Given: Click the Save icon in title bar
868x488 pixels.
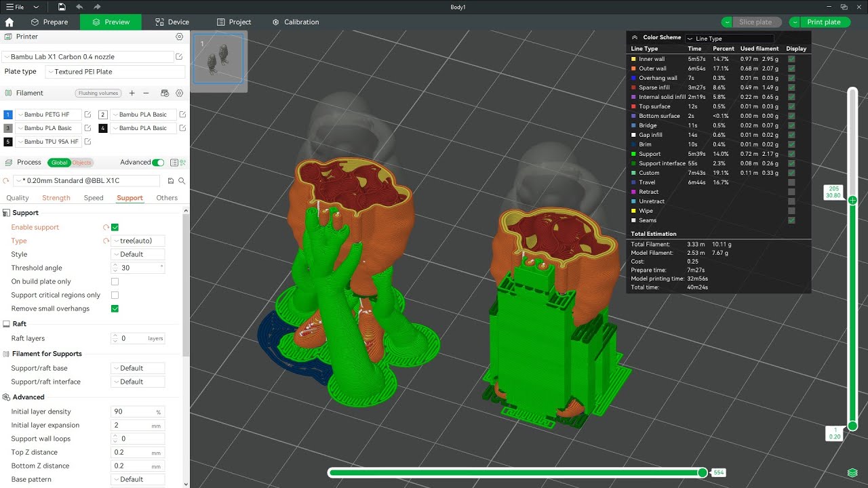Looking at the screenshot, I should (62, 7).
